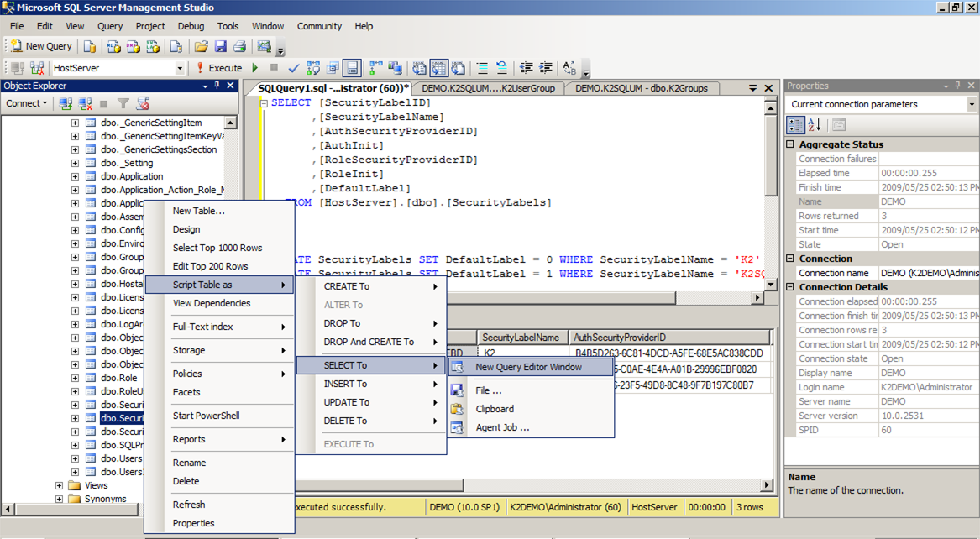The image size is (980, 539).
Task: Toggle Categorized view in Properties panel
Action: point(795,125)
